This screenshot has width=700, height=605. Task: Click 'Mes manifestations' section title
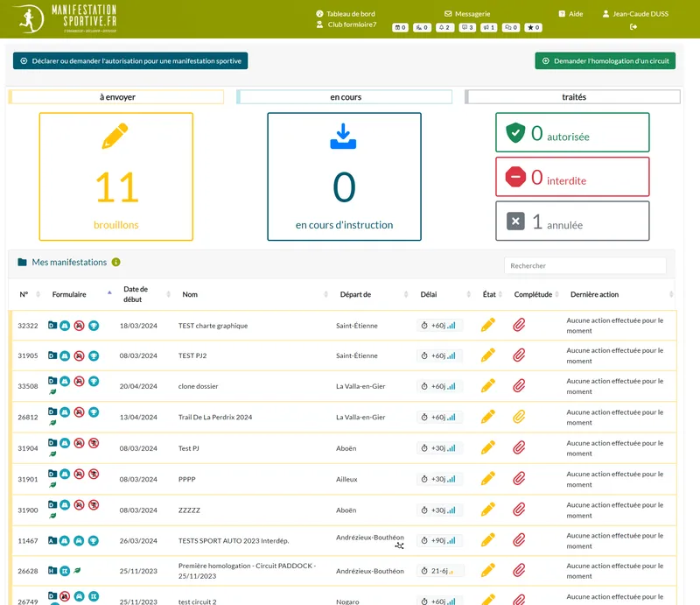69,263
